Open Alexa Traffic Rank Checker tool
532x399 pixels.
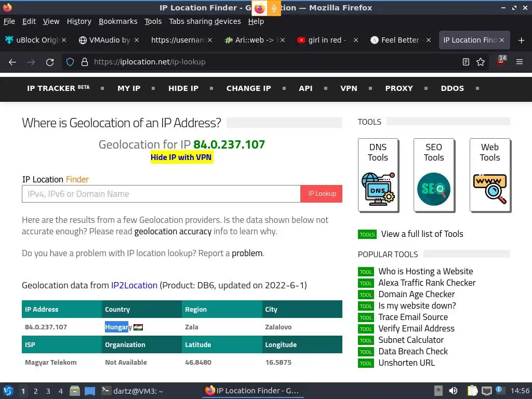(x=427, y=283)
